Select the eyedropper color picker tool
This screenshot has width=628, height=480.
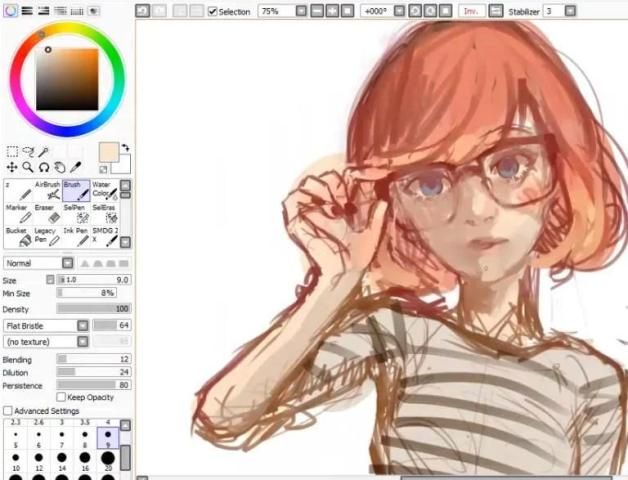(x=75, y=167)
